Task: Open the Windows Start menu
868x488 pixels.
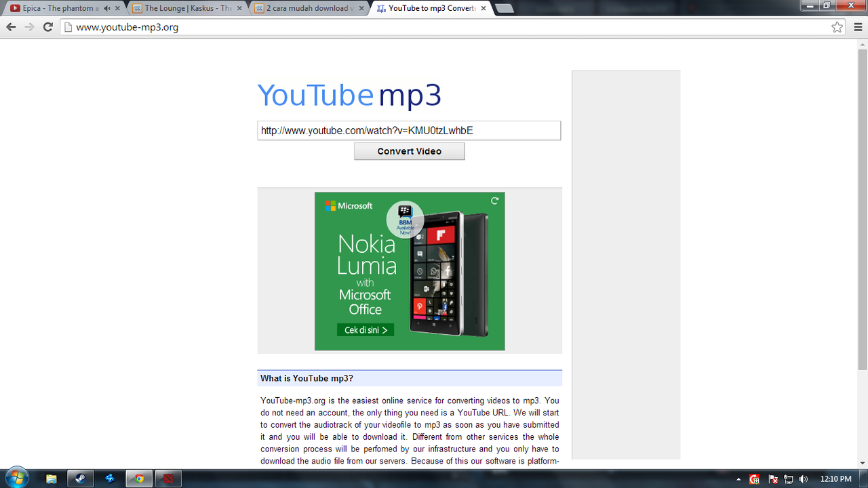Action: pos(16,478)
